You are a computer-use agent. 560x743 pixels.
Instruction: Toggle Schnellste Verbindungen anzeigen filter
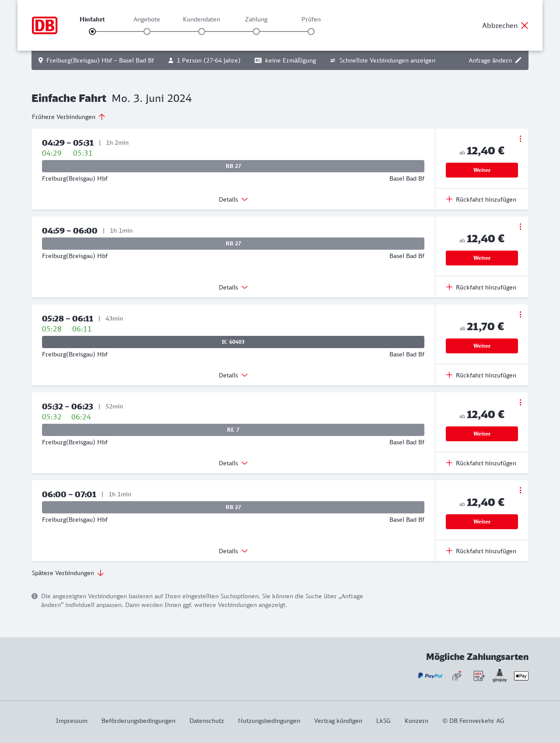pos(382,60)
